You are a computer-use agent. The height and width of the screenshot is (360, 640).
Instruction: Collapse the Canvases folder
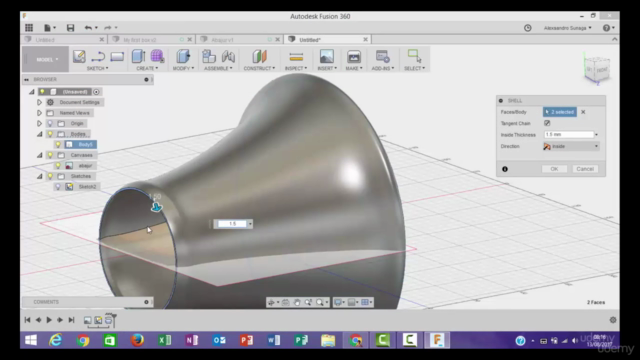tap(40, 155)
